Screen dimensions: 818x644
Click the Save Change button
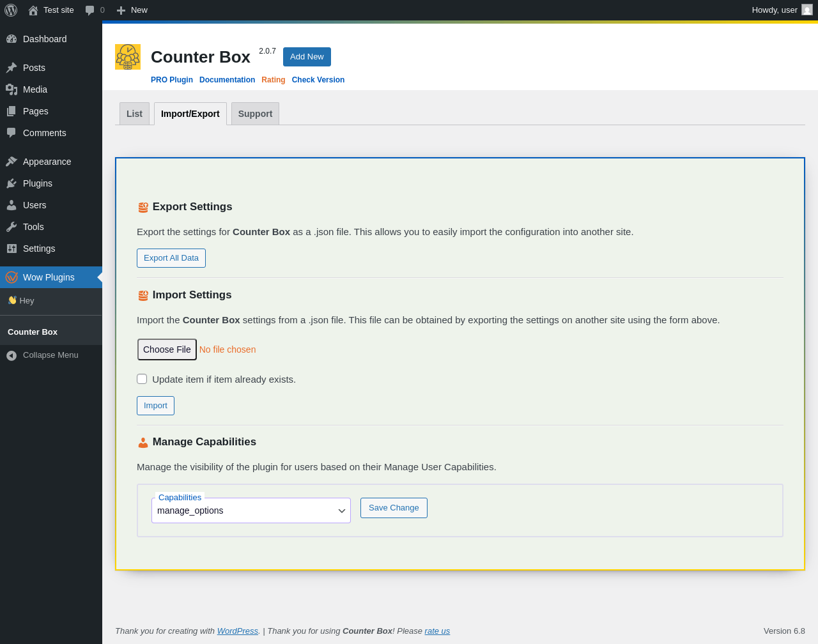394,508
